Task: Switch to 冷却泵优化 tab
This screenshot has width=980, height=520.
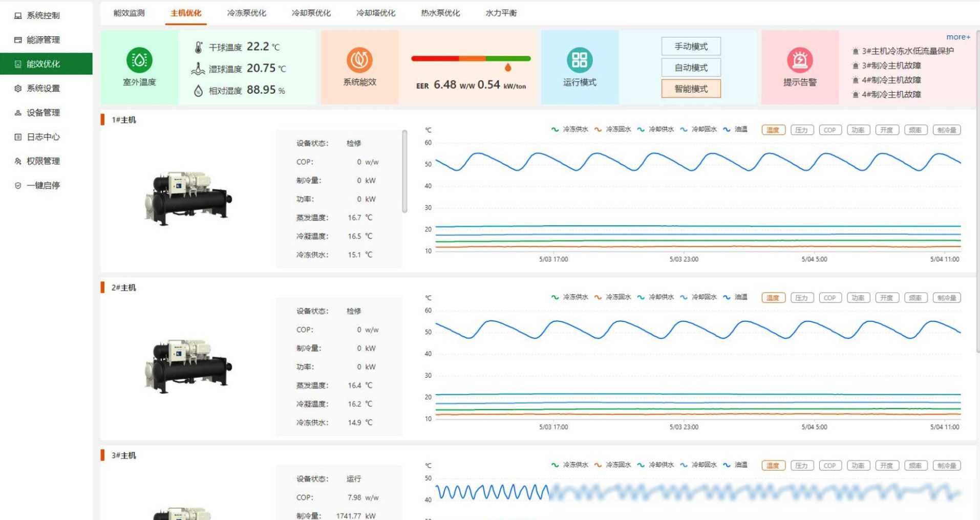Action: (311, 13)
